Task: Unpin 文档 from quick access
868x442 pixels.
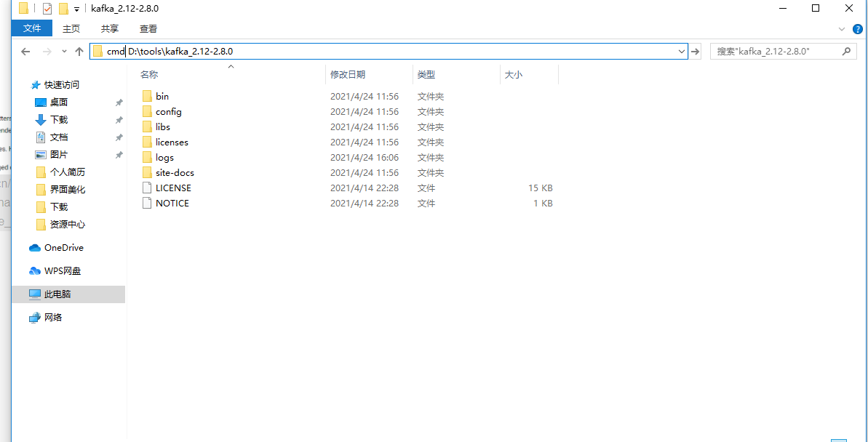Action: pos(119,137)
